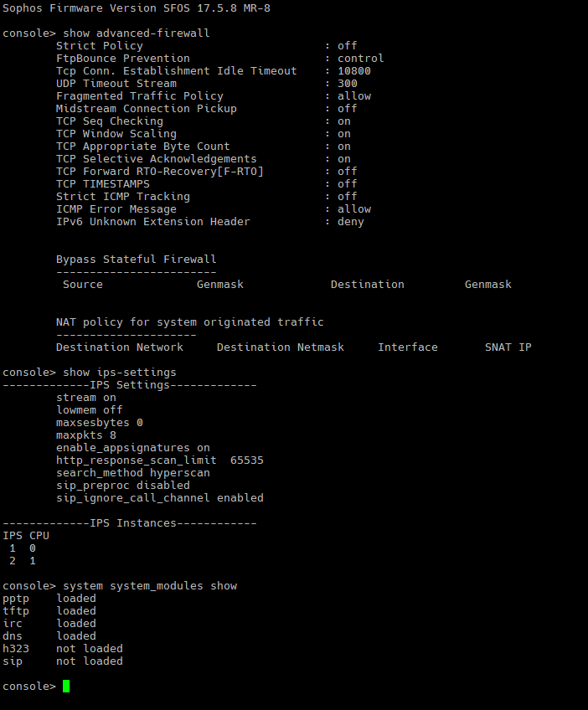Click the Sophos Firmware Version header line
Screen dimensions: 588x710
pos(137,8)
